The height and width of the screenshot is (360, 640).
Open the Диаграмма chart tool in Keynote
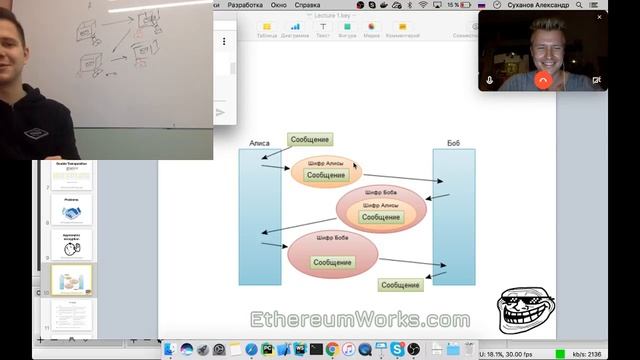click(x=295, y=31)
